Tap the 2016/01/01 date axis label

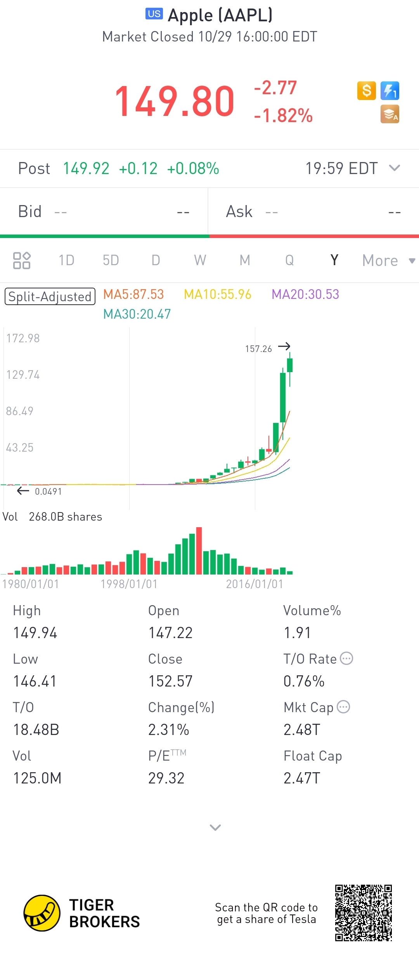coord(255,584)
